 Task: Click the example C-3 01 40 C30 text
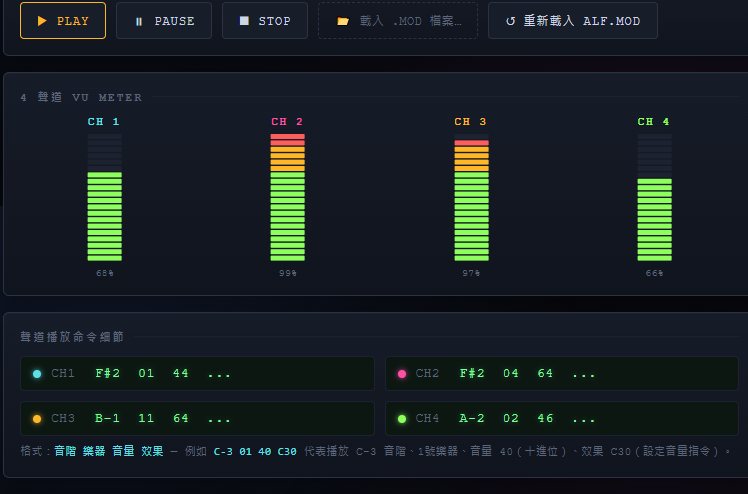(x=255, y=451)
